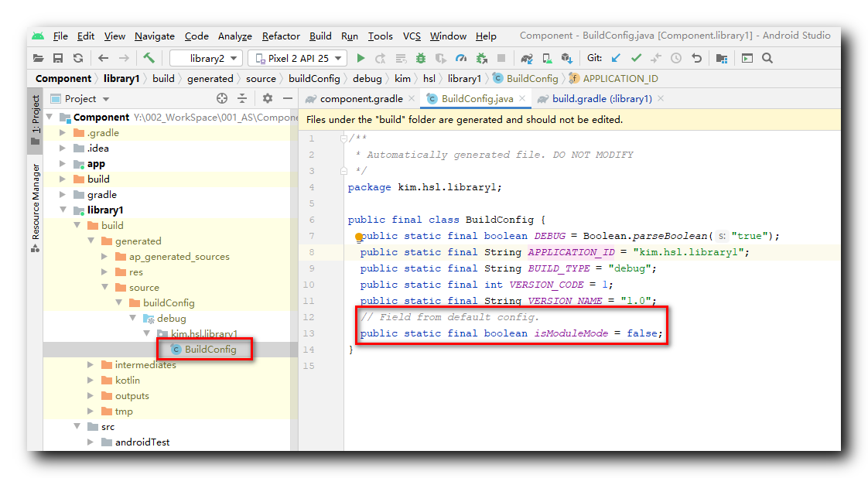Collapse the library1 module node
This screenshot has width=868, height=478.
(x=63, y=210)
